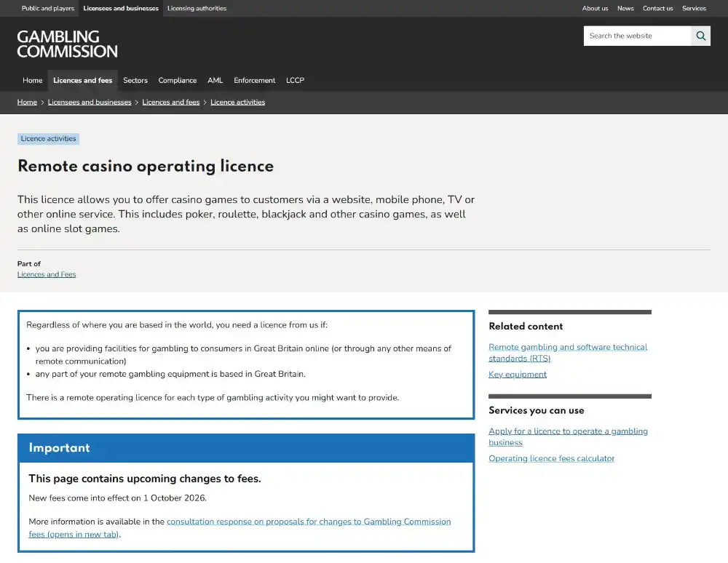Viewport: 728px width, 563px height.
Task: Click the Services you can use heading
Action: (537, 410)
